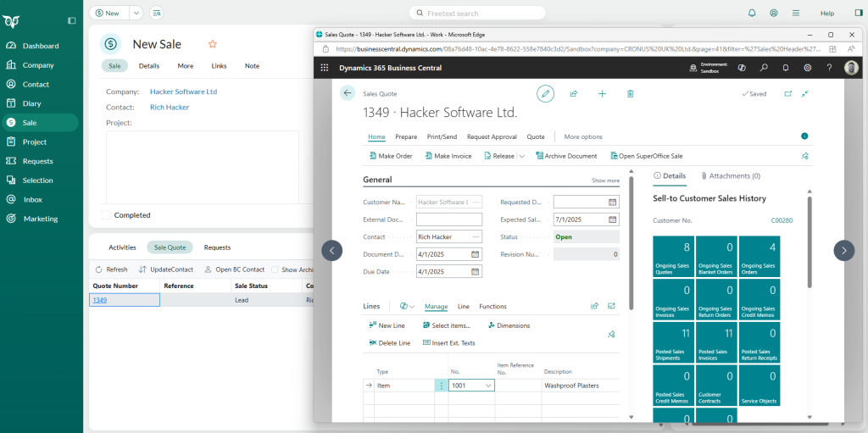Go back using the Sales Quote arrow
The height and width of the screenshot is (433, 868).
pos(347,93)
